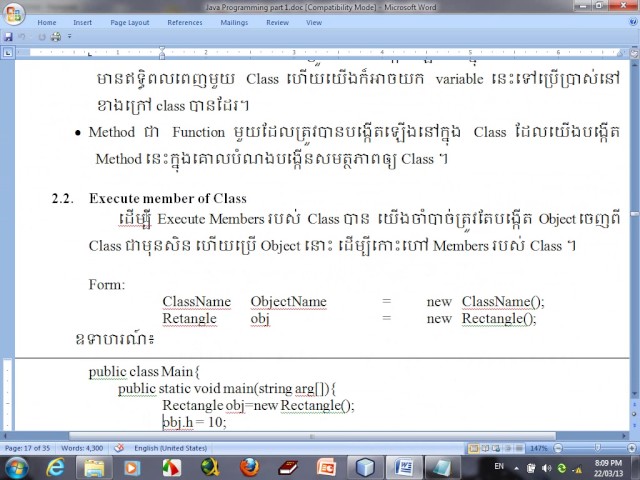Image resolution: width=640 pixels, height=480 pixels.
Task: Open the green globe taskbar icon
Action: 210,468
